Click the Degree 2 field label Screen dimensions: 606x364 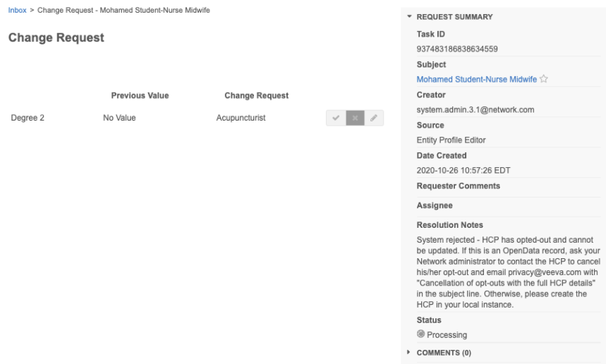coord(28,119)
